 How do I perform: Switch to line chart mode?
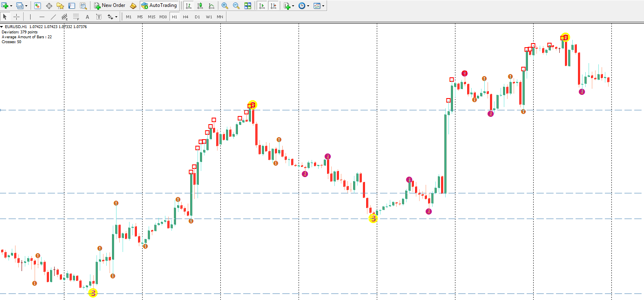coord(211,6)
